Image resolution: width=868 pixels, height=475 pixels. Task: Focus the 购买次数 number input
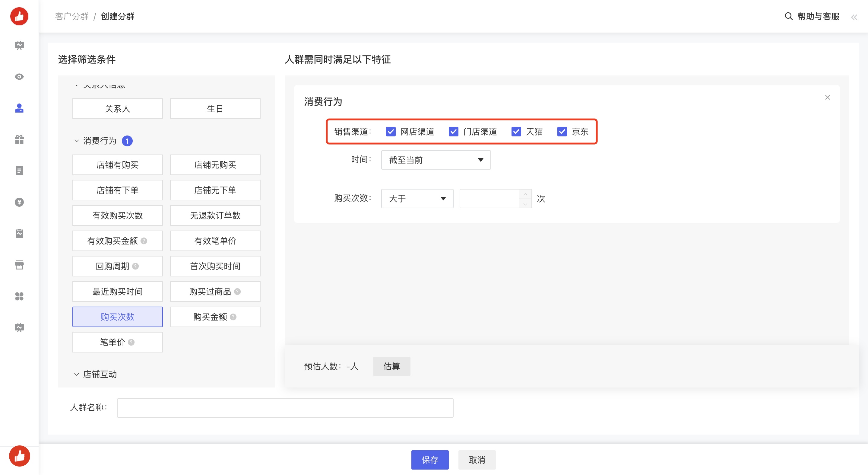pos(489,199)
